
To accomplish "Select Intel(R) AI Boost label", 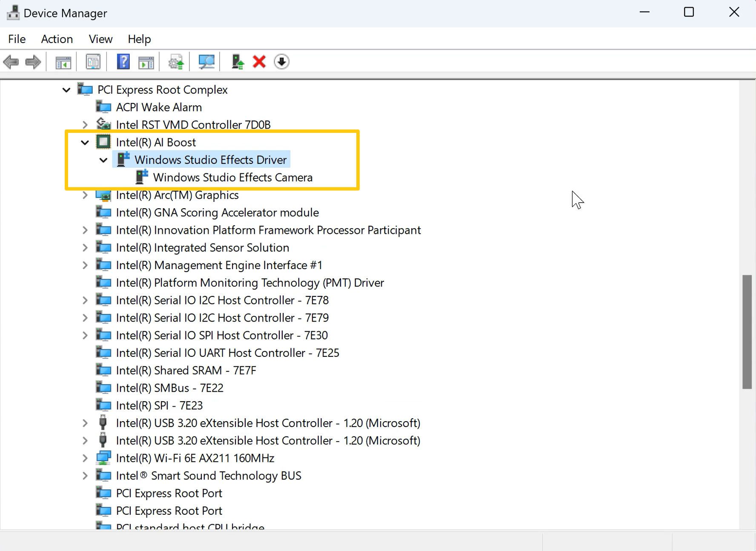I will [x=156, y=142].
